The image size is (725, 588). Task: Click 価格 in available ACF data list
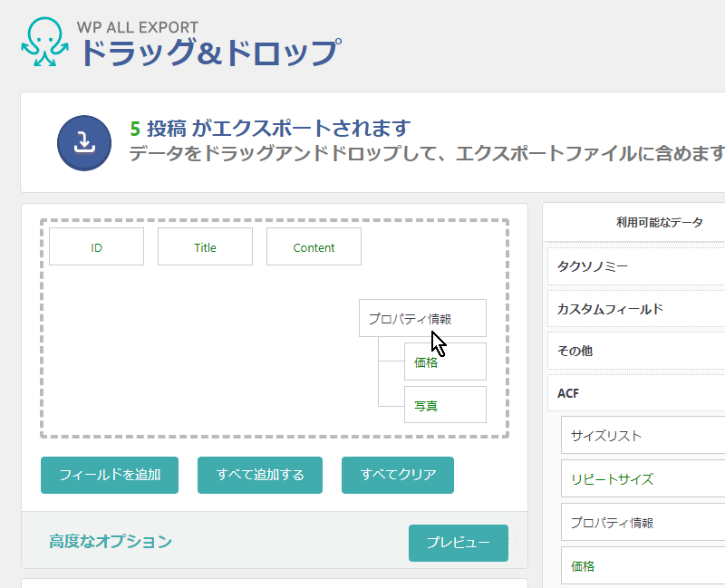click(x=643, y=566)
